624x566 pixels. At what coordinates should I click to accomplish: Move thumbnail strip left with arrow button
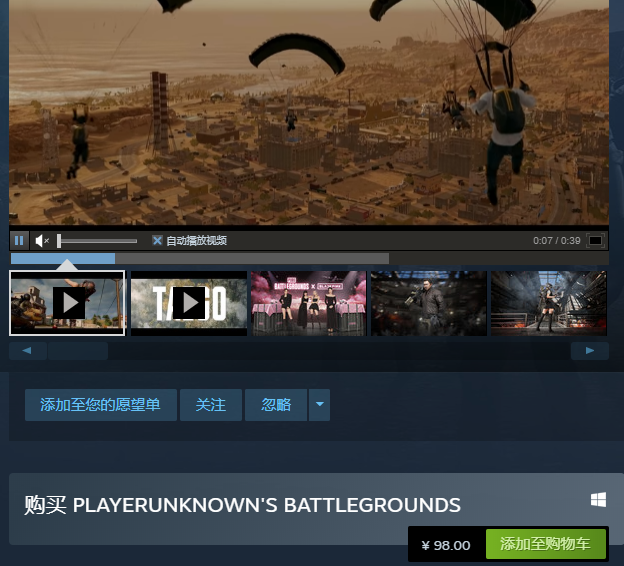pyautogui.click(x=27, y=351)
